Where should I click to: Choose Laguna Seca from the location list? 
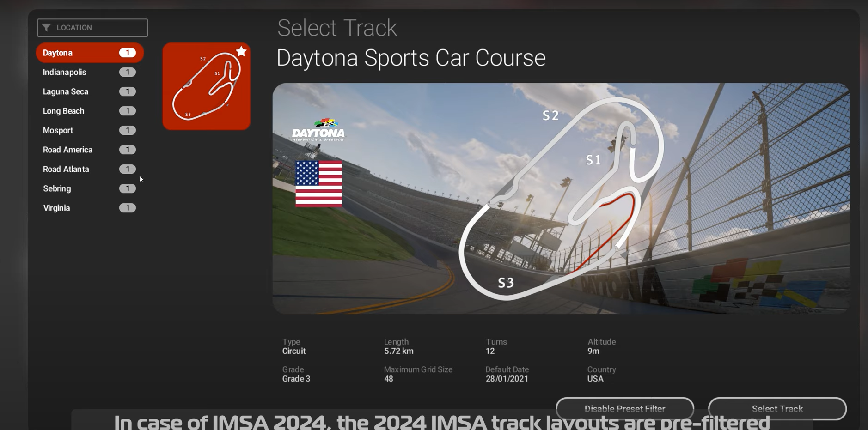pyautogui.click(x=90, y=91)
